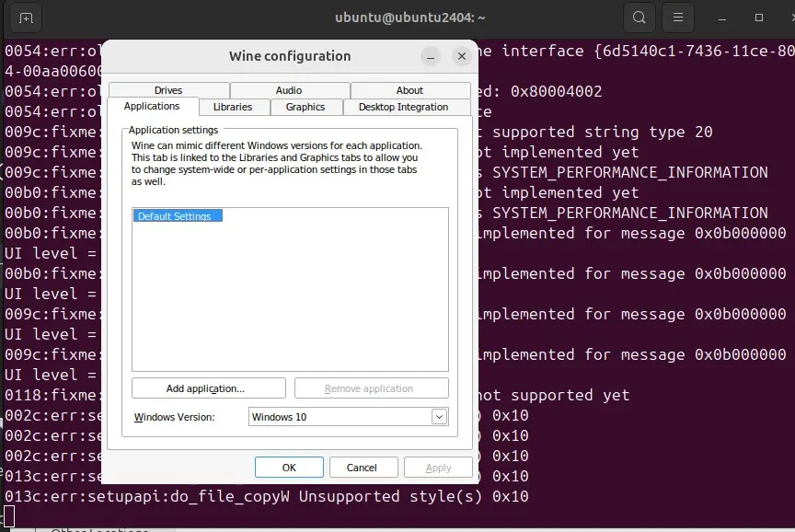Screen dimensions: 795x532
Task: Confirm settings with the OK button
Action: (x=289, y=468)
